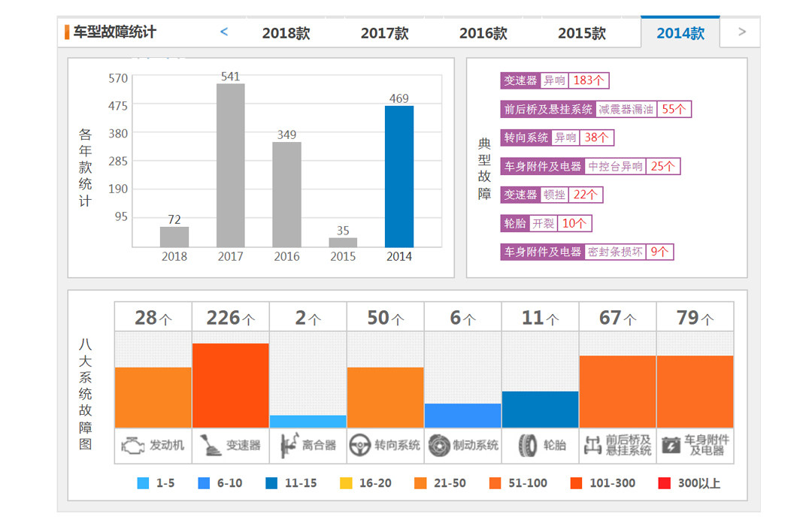The height and width of the screenshot is (526, 812).
Task: Click the engine (发动机) icon
Action: 132,446
